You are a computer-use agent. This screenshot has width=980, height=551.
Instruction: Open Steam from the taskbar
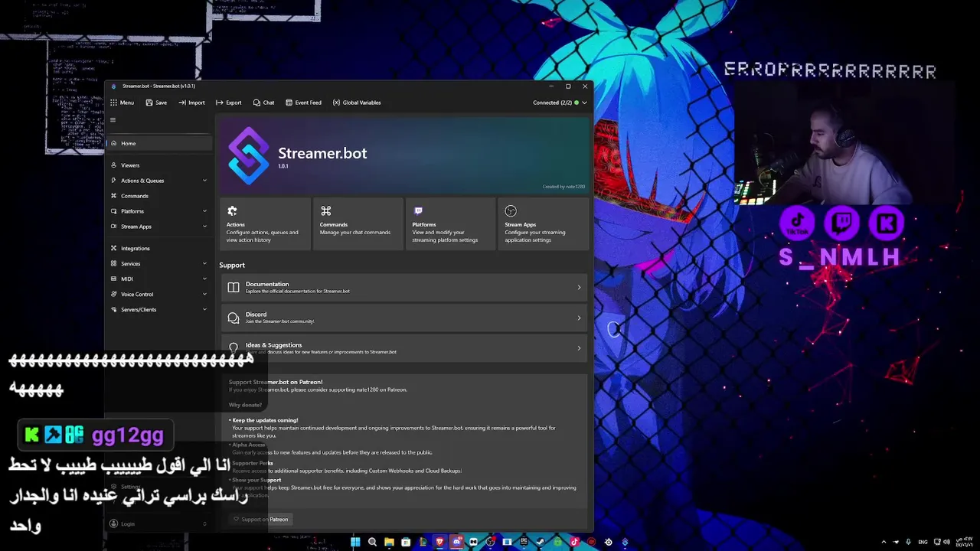pos(541,542)
